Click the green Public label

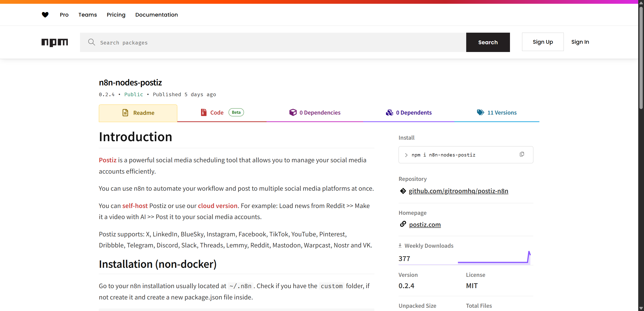[x=134, y=94]
